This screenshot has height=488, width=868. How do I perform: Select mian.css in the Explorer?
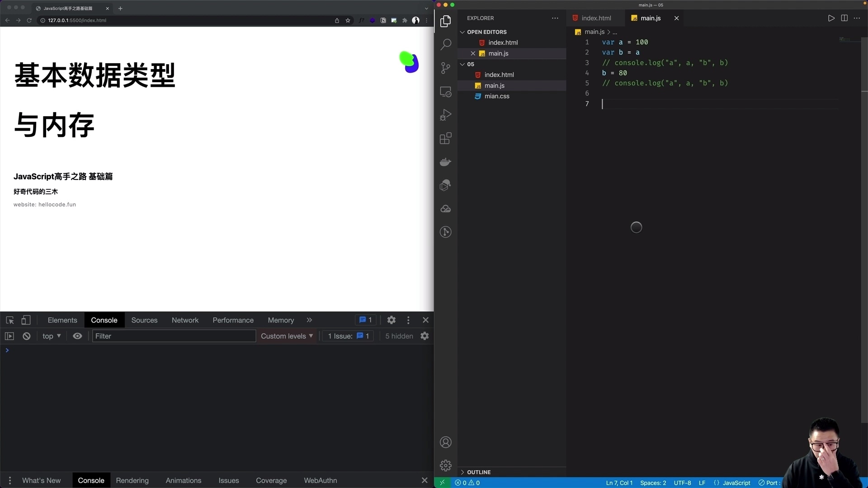(x=497, y=96)
